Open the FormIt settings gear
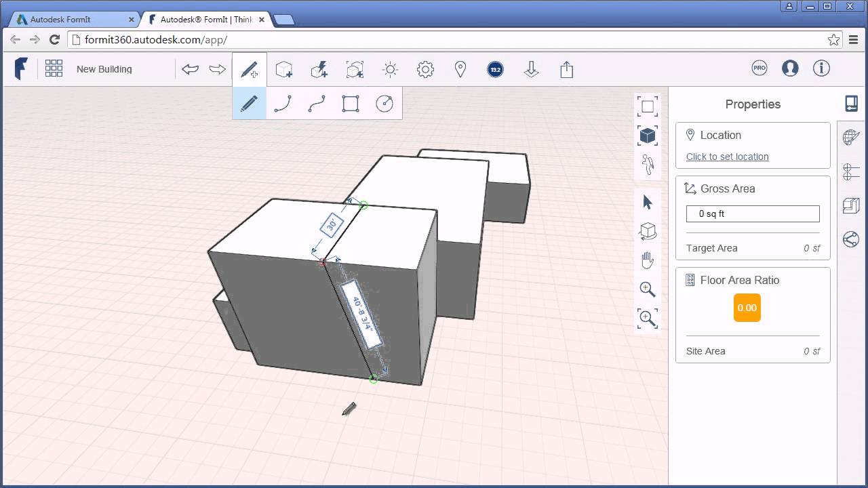This screenshot has width=868, height=488. coord(425,69)
